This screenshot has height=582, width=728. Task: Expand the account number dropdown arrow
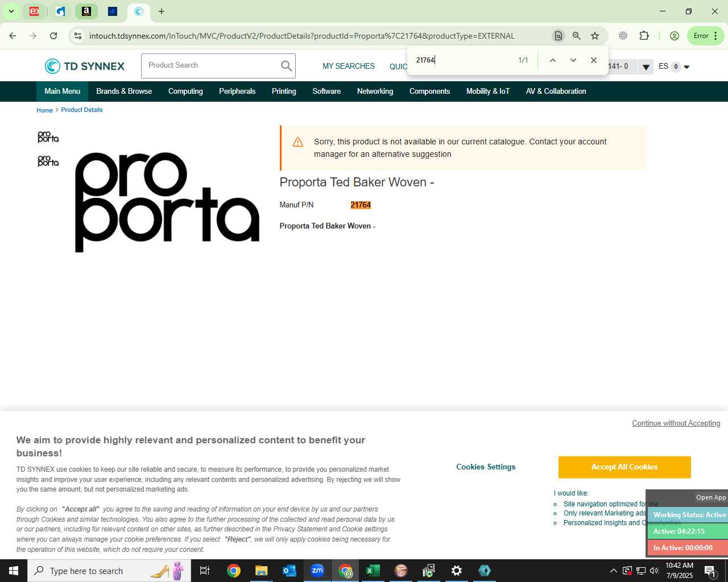[x=646, y=67]
